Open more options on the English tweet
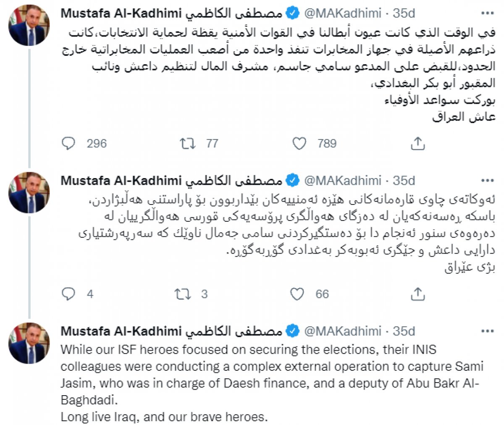Screen dimensions: 504x425 tap(487, 331)
